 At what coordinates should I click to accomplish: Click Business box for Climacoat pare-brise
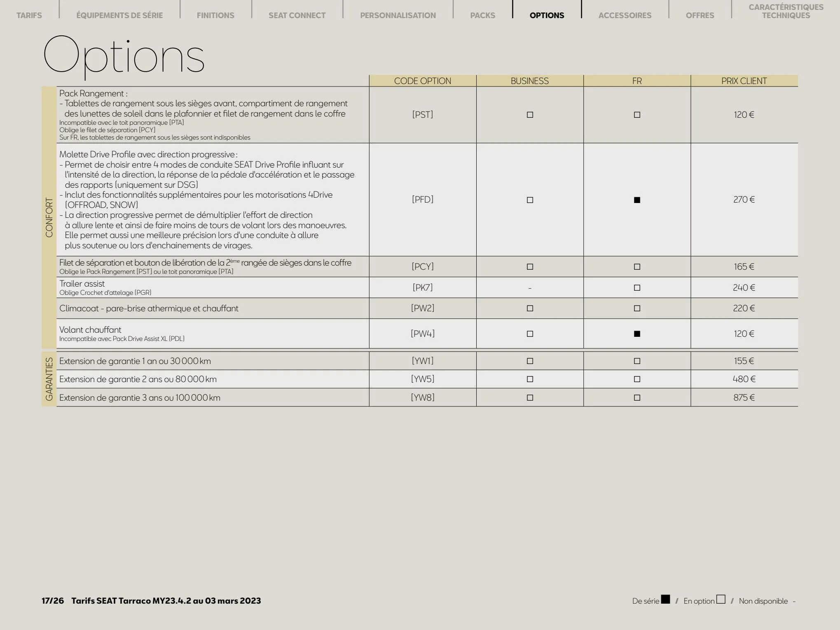click(530, 308)
